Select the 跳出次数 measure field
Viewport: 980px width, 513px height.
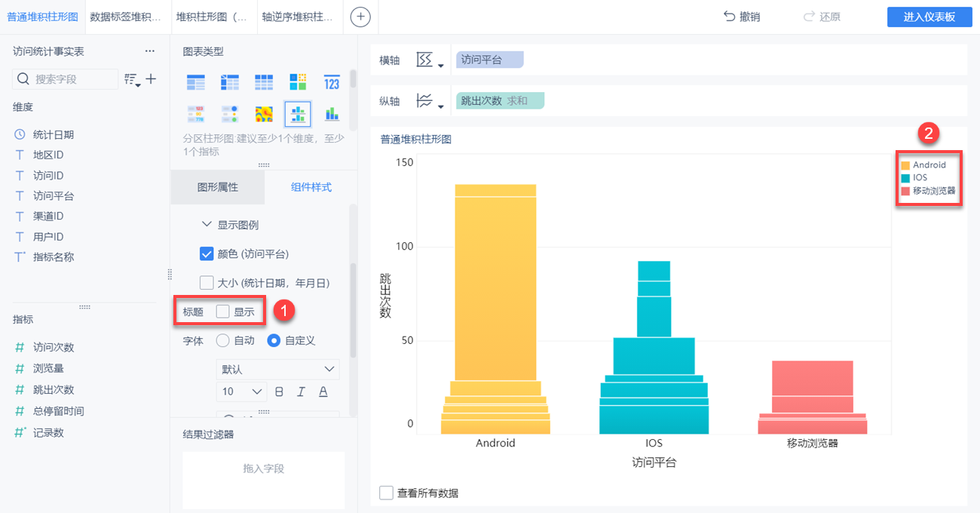point(54,390)
